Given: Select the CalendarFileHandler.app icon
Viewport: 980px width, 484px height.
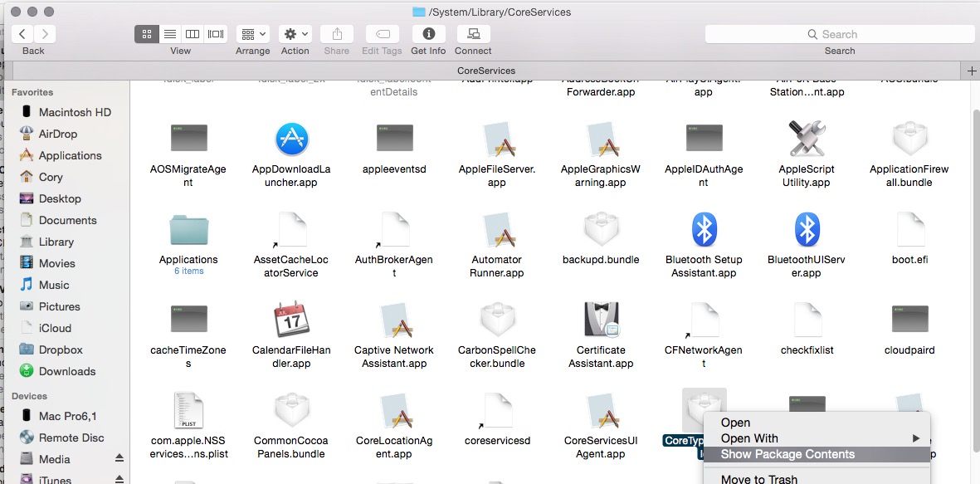Looking at the screenshot, I should point(292,320).
